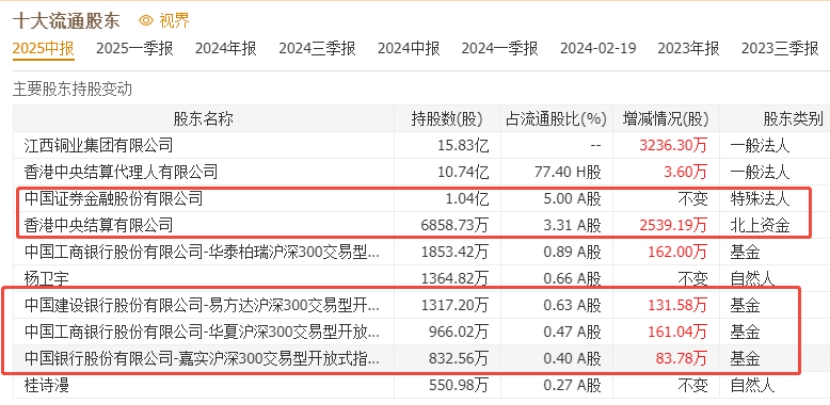Click the 1.04亿 holdings cell
830x405 pixels.
pyautogui.click(x=466, y=199)
